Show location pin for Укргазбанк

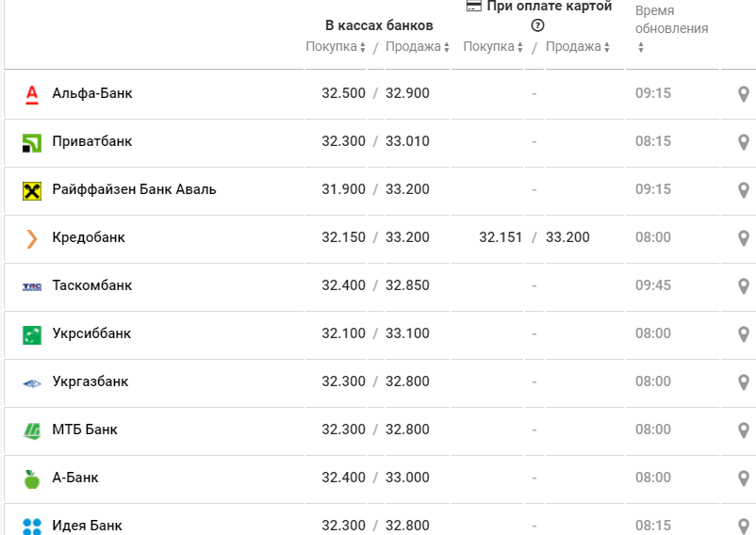tap(744, 382)
